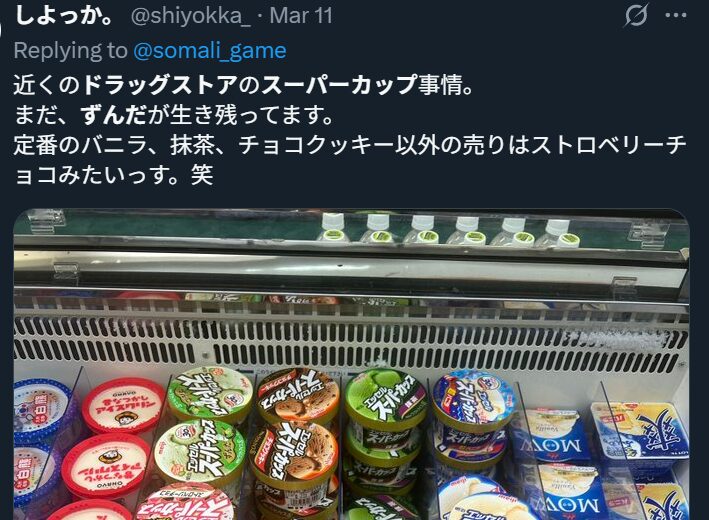Click the bold ドラッグストア keyword
This screenshot has height=520, width=709.
[161, 85]
